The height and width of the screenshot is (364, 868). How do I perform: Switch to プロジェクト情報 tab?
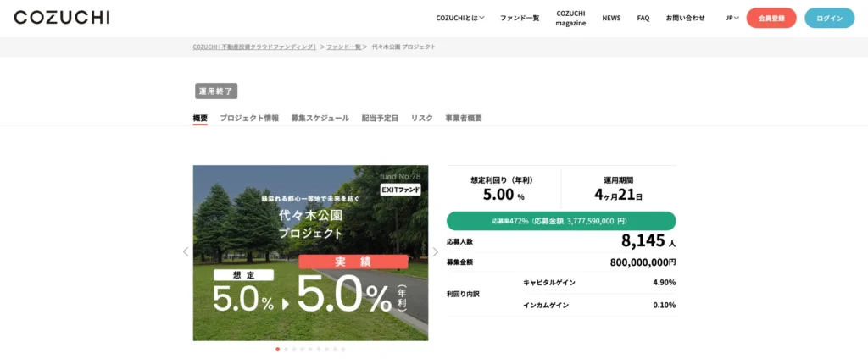coord(249,118)
